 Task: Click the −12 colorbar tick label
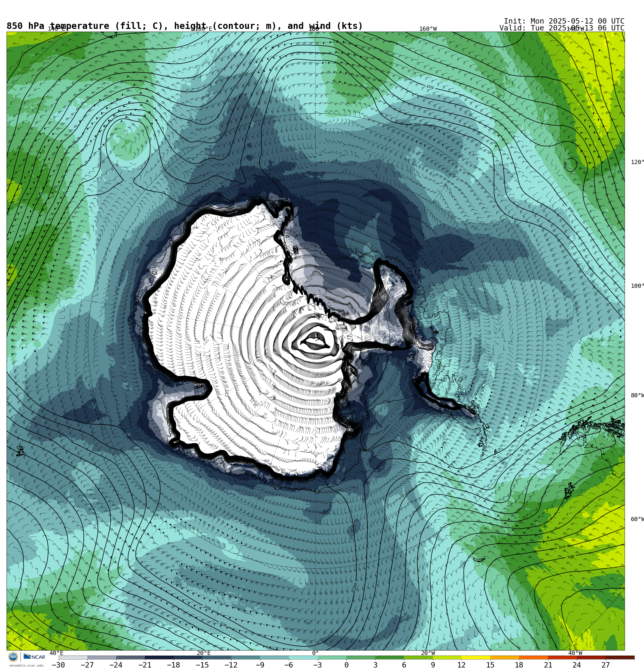tap(231, 665)
